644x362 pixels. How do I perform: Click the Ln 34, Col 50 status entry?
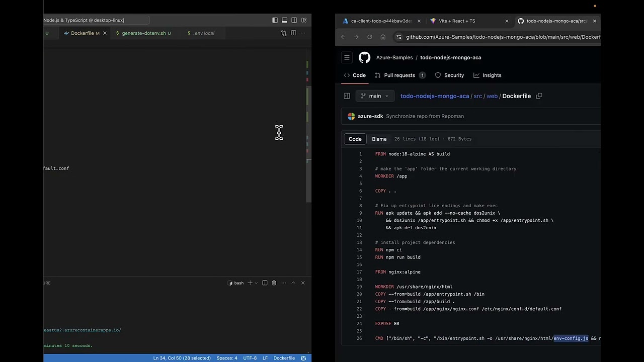click(x=182, y=358)
